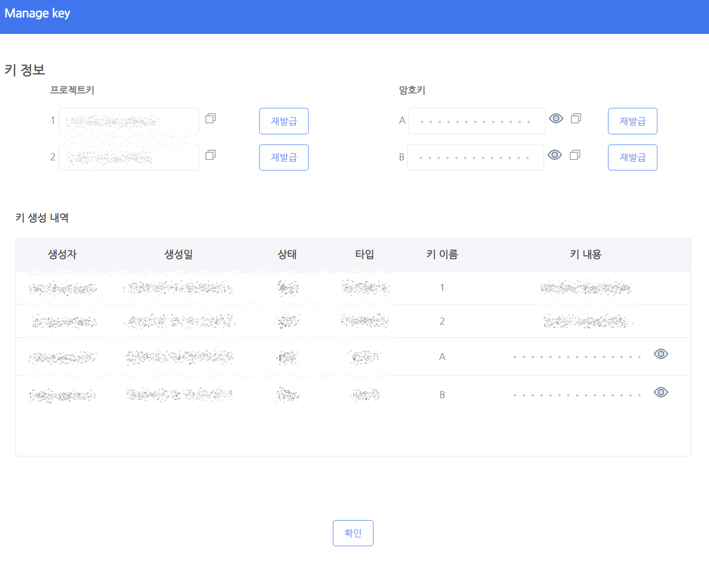Copy encryption key A to clipboard

576,118
